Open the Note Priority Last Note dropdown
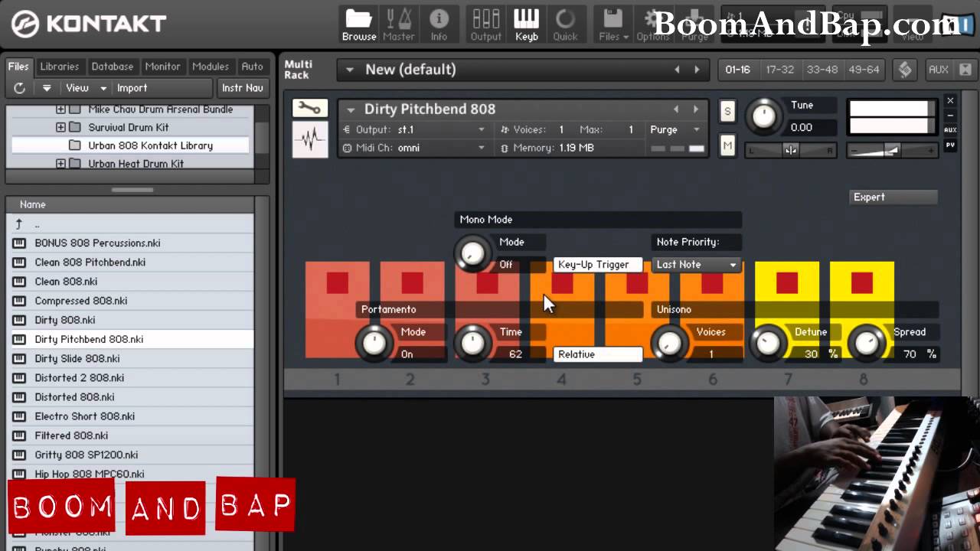 pyautogui.click(x=697, y=265)
